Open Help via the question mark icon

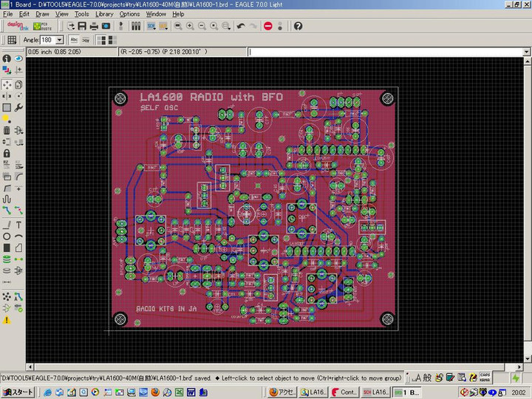tap(298, 26)
